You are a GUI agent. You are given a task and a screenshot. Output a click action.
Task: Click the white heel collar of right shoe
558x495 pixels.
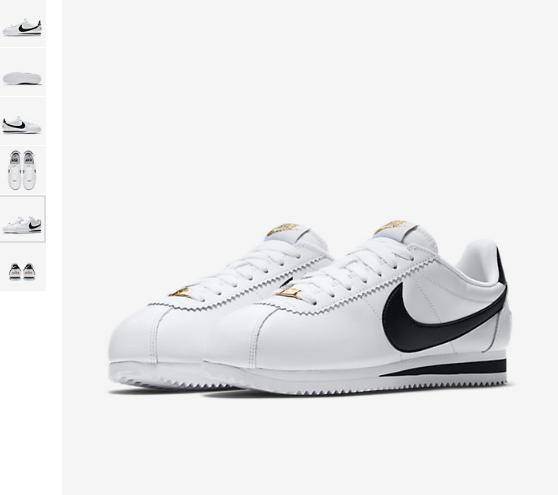point(477,262)
